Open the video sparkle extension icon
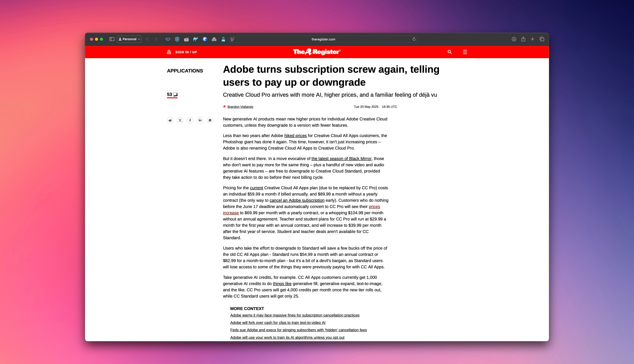This screenshot has width=634, height=364. [x=186, y=39]
